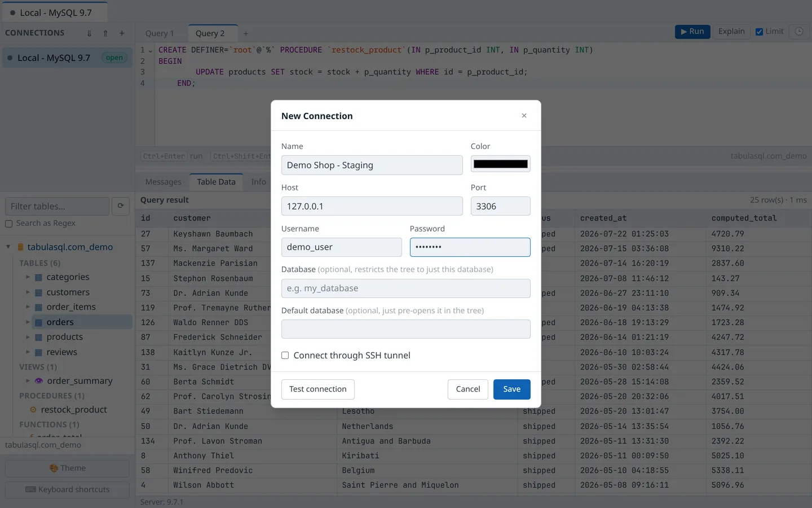This screenshot has width=812, height=508.
Task: Click the optional Database field
Action: (x=405, y=288)
